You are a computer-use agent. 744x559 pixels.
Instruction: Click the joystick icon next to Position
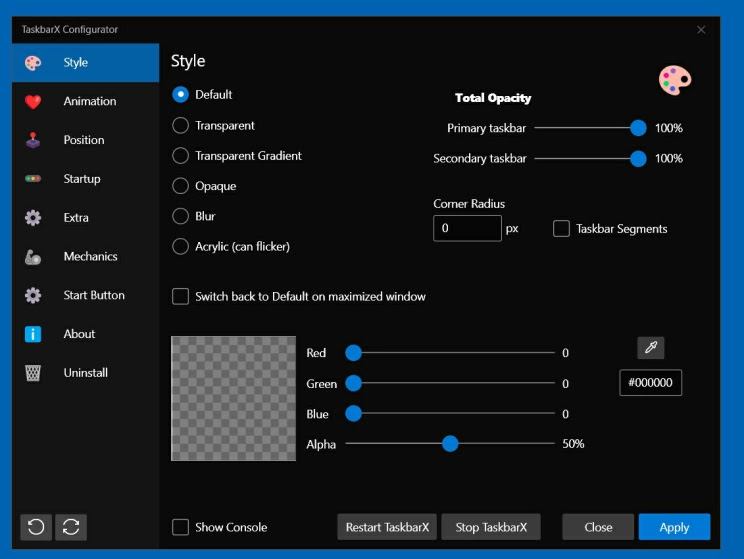pos(33,140)
